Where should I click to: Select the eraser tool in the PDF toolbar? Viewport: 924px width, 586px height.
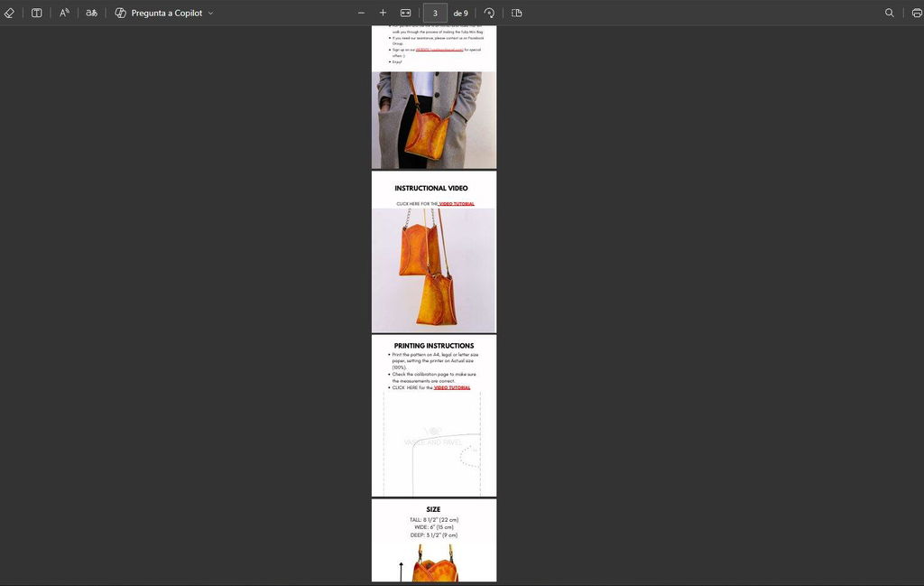click(x=9, y=13)
